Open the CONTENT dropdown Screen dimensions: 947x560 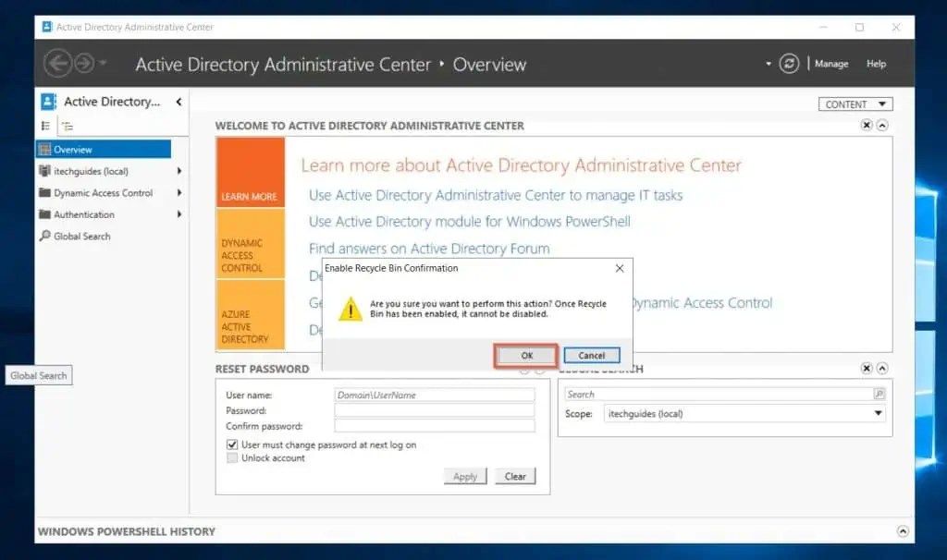click(x=855, y=104)
